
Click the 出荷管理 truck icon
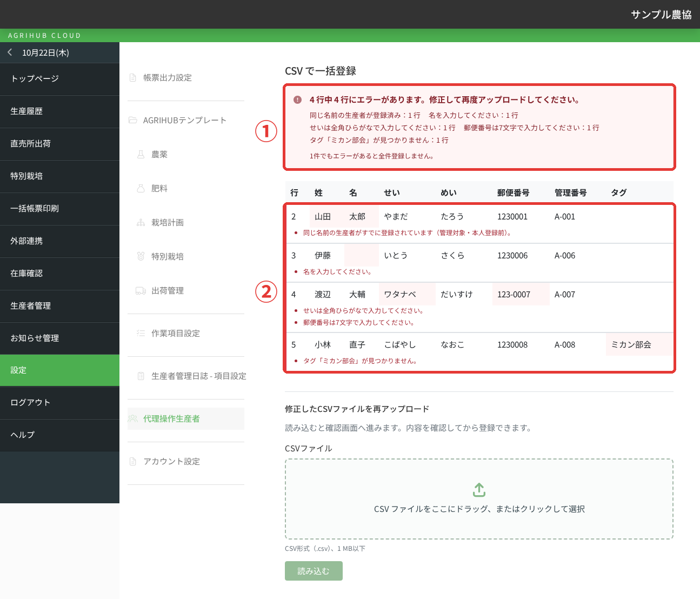click(x=141, y=291)
